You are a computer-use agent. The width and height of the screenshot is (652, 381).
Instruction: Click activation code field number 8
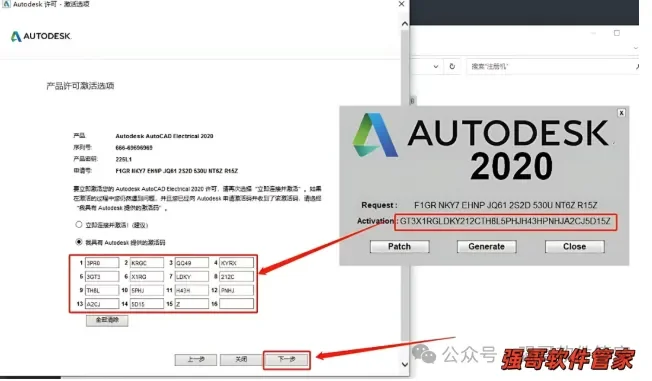[237, 277]
